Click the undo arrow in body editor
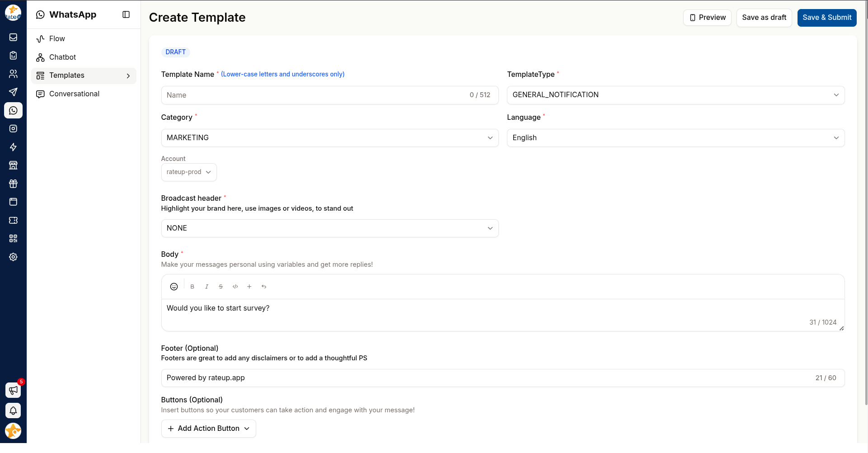868x453 pixels. pyautogui.click(x=264, y=287)
